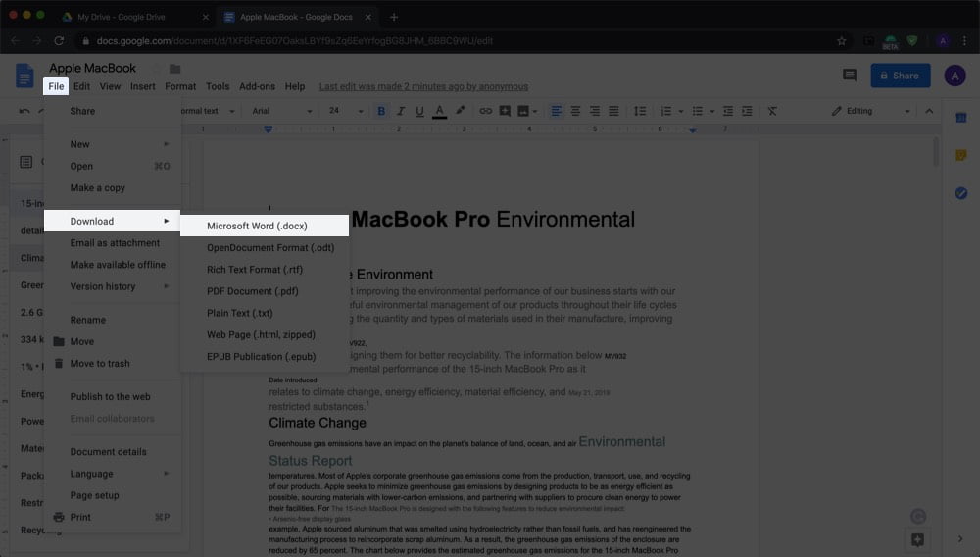Open the Editing mode dropdown
The width and height of the screenshot is (980, 557).
tap(870, 111)
